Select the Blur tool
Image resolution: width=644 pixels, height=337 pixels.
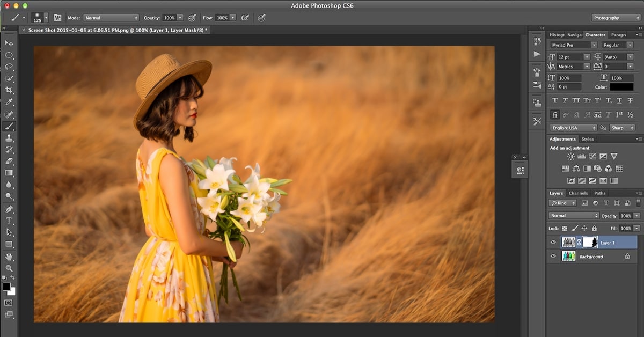coord(9,185)
